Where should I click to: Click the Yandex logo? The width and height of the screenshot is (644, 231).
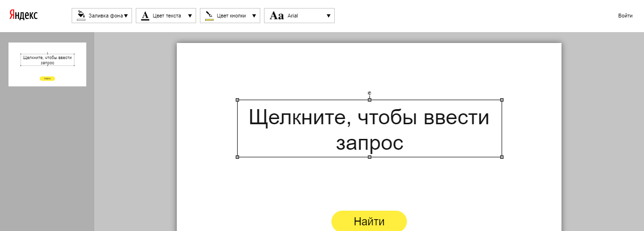(x=23, y=15)
